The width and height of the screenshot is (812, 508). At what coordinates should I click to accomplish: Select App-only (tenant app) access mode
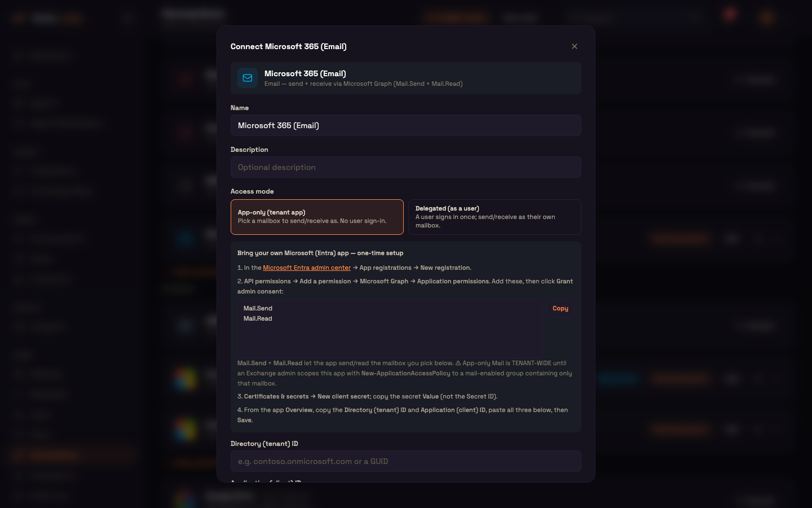(317, 217)
